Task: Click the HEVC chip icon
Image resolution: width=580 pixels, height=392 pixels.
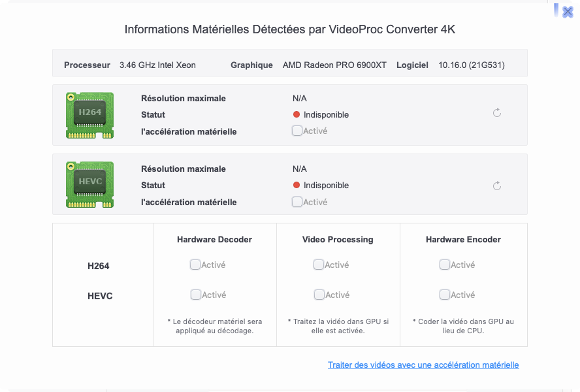Action: pyautogui.click(x=89, y=185)
